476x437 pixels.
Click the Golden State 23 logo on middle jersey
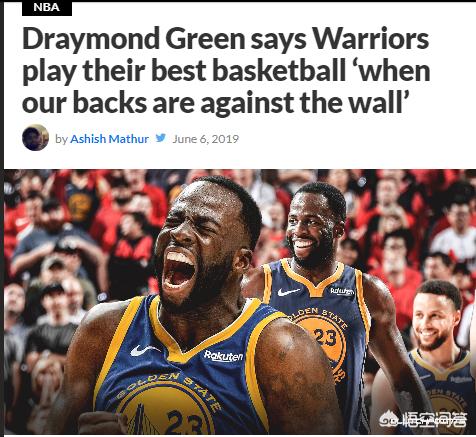click(x=321, y=337)
